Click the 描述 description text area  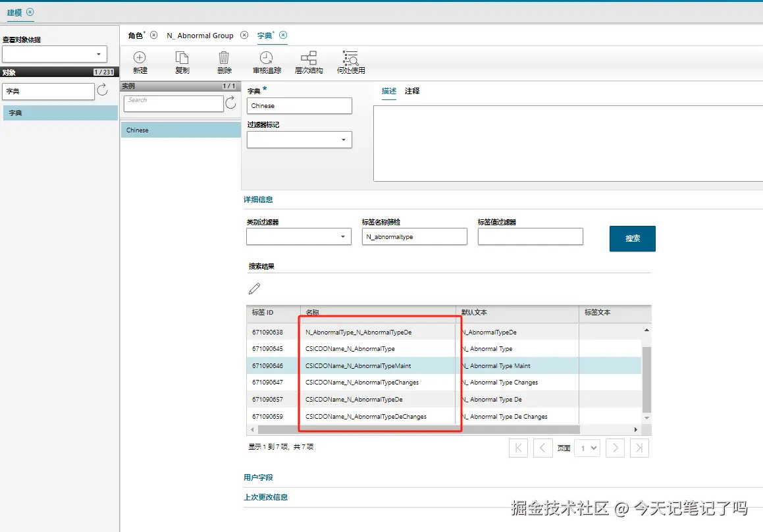point(568,144)
